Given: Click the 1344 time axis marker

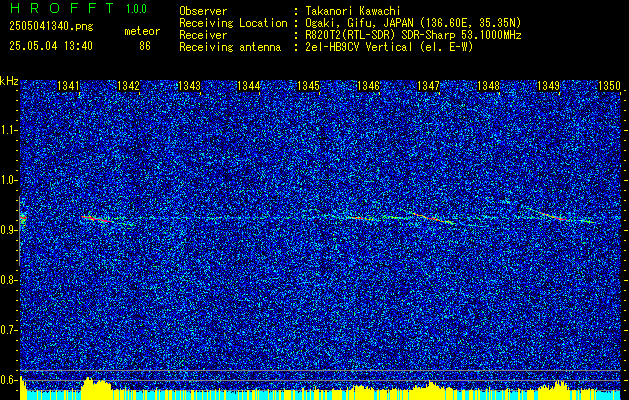Looking at the screenshot, I should click(x=249, y=86).
